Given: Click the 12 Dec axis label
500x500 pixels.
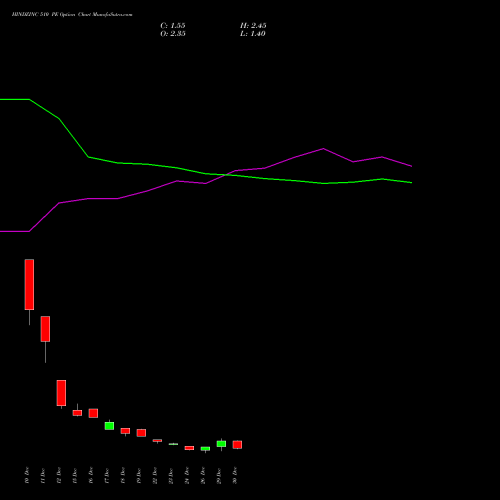Looking at the screenshot, I should (59, 475).
